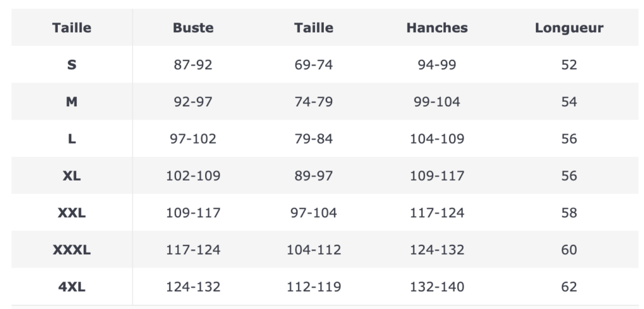Click the 87-92 bust measurement cell
Viewport: 644px width, 309px height.
click(193, 65)
